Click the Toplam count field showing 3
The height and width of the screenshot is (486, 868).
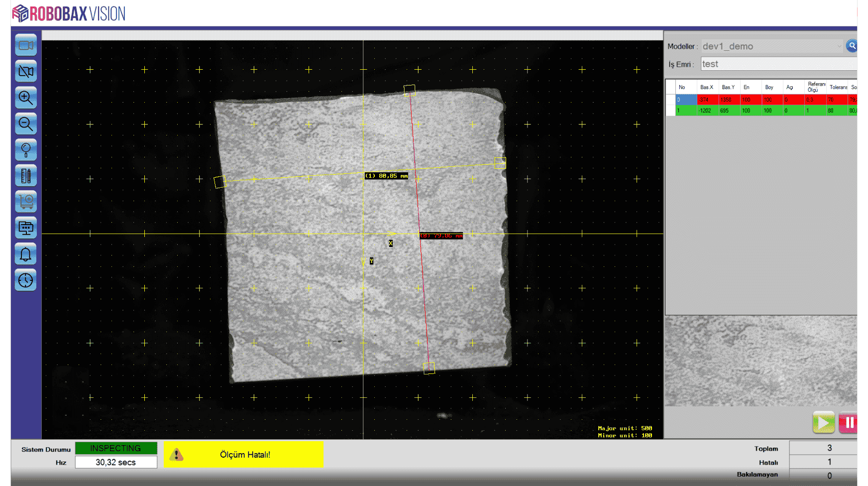pyautogui.click(x=823, y=448)
